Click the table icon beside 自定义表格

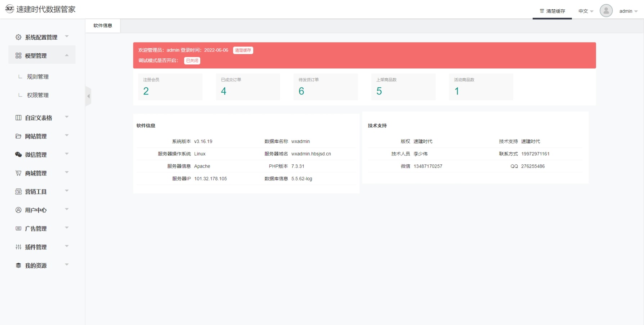pyautogui.click(x=18, y=118)
